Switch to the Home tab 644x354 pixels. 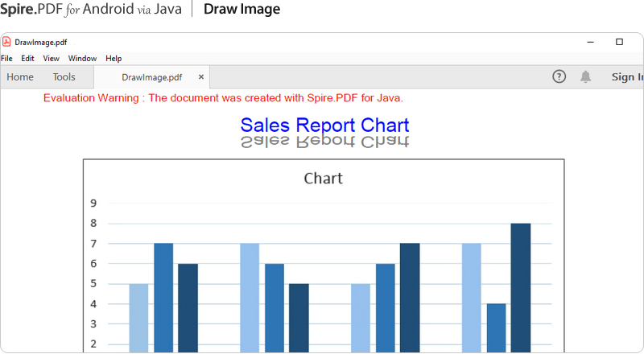(20, 77)
